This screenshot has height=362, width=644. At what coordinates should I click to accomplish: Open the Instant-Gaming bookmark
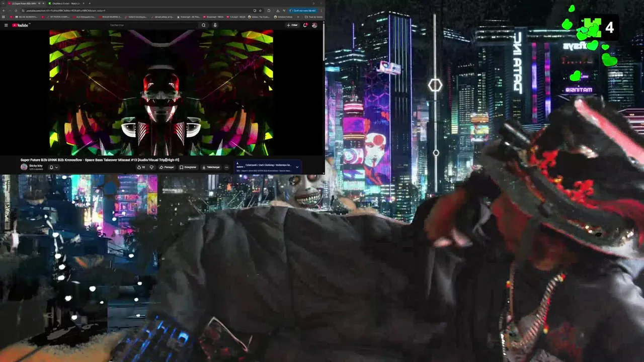[136, 17]
